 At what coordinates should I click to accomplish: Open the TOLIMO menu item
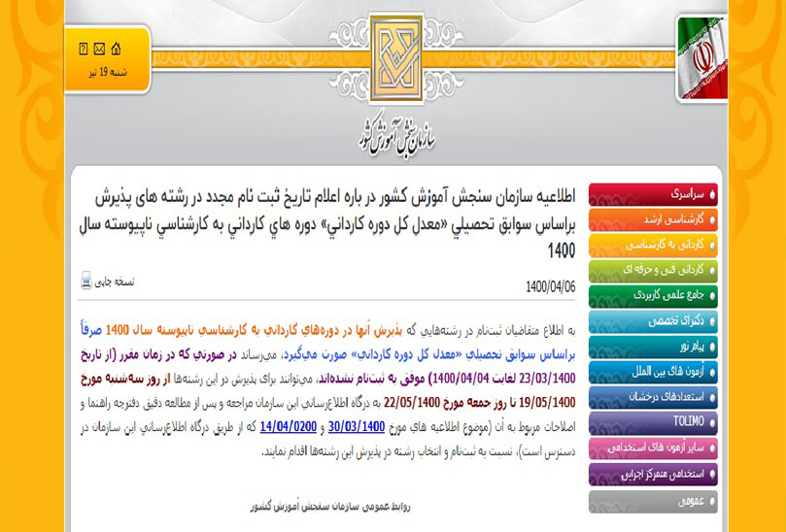pyautogui.click(x=653, y=423)
